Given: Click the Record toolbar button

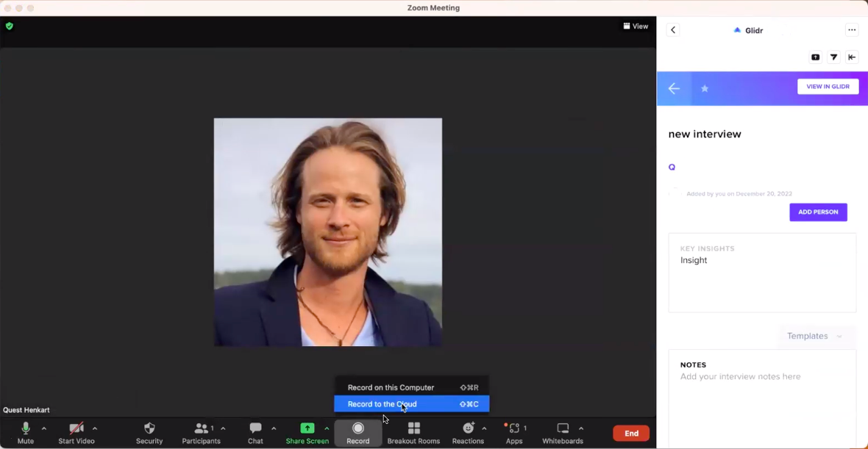Looking at the screenshot, I should pos(358,433).
